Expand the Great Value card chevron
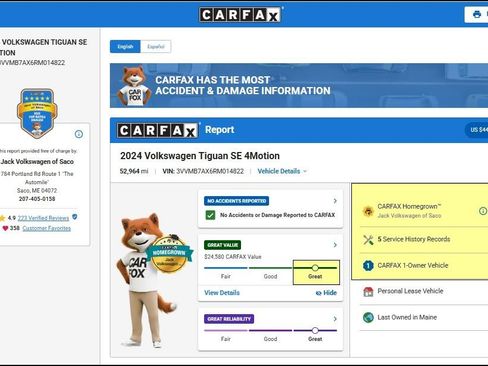 335,245
